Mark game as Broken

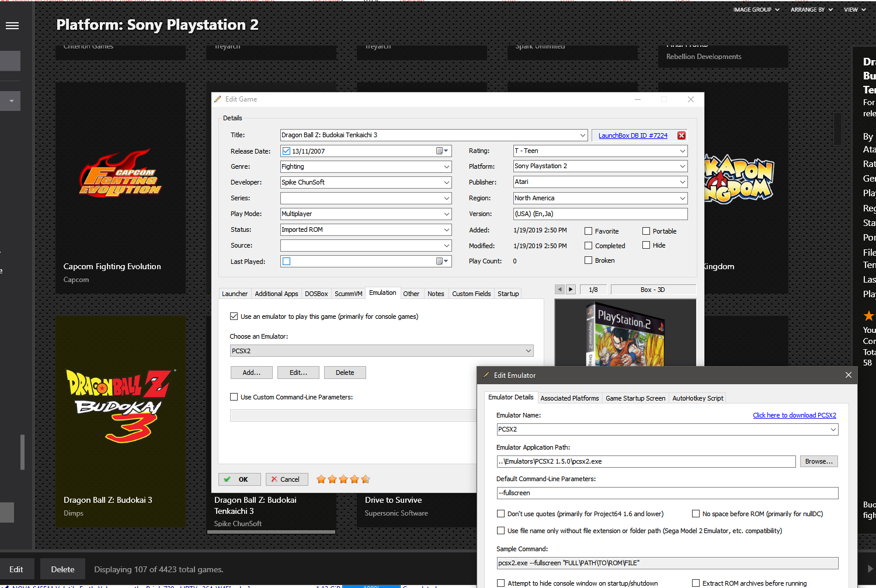coord(588,260)
